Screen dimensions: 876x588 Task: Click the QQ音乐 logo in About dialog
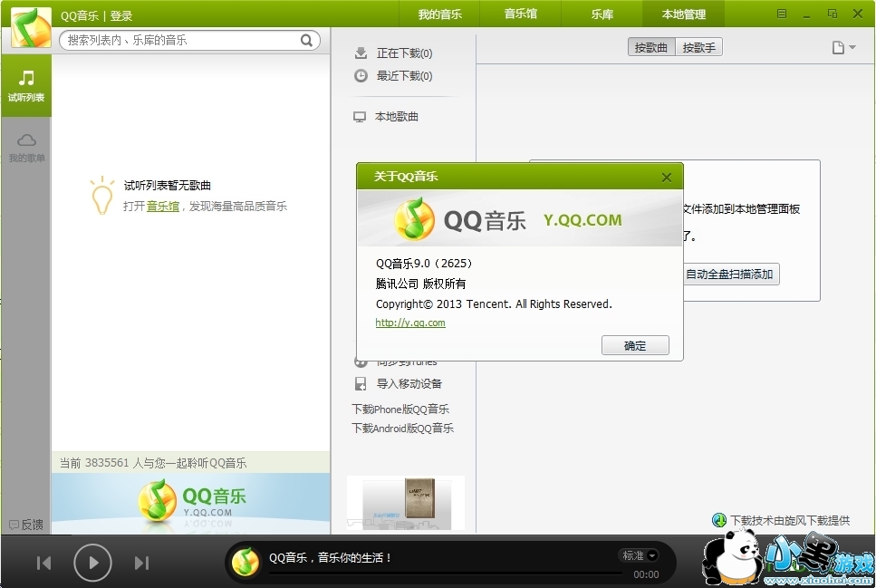point(414,219)
